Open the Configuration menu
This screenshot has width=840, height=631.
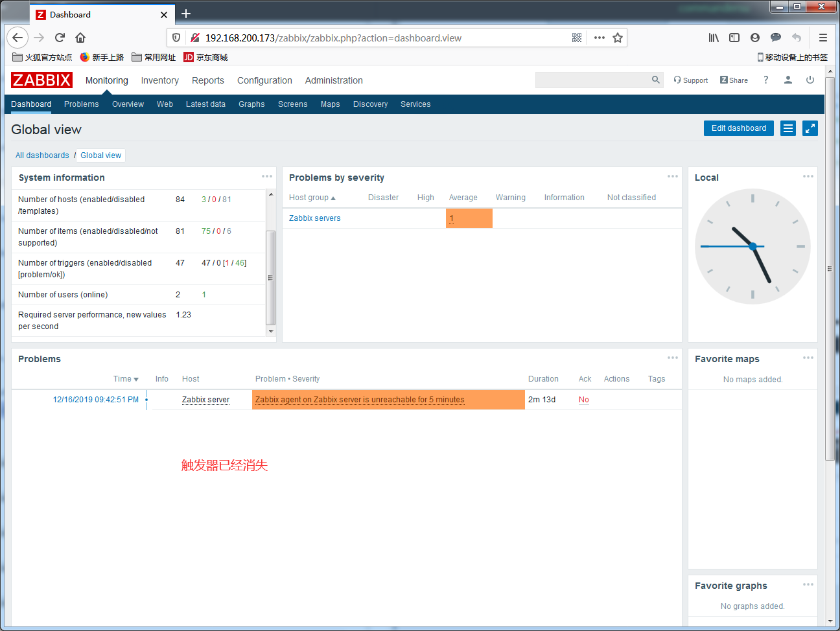[x=264, y=80]
